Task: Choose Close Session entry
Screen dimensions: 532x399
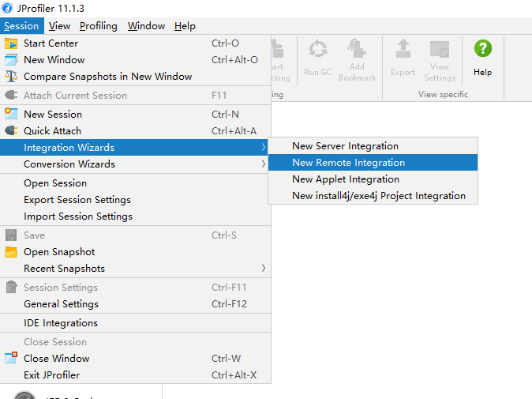Action: [x=136, y=341]
